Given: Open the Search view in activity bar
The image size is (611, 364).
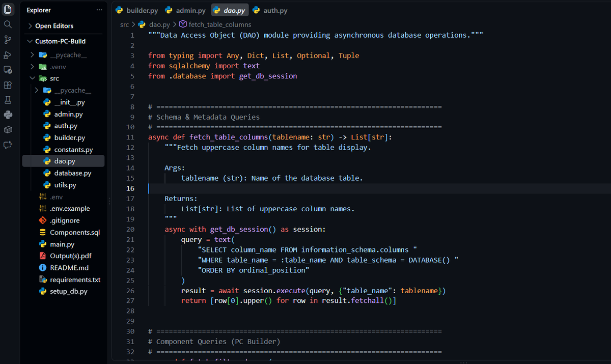Looking at the screenshot, I should [x=8, y=24].
